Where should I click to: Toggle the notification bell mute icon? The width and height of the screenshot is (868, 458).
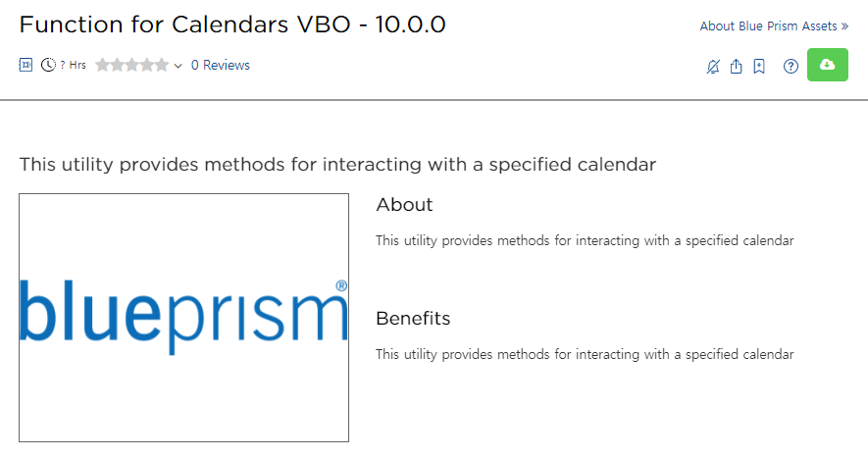(x=713, y=67)
